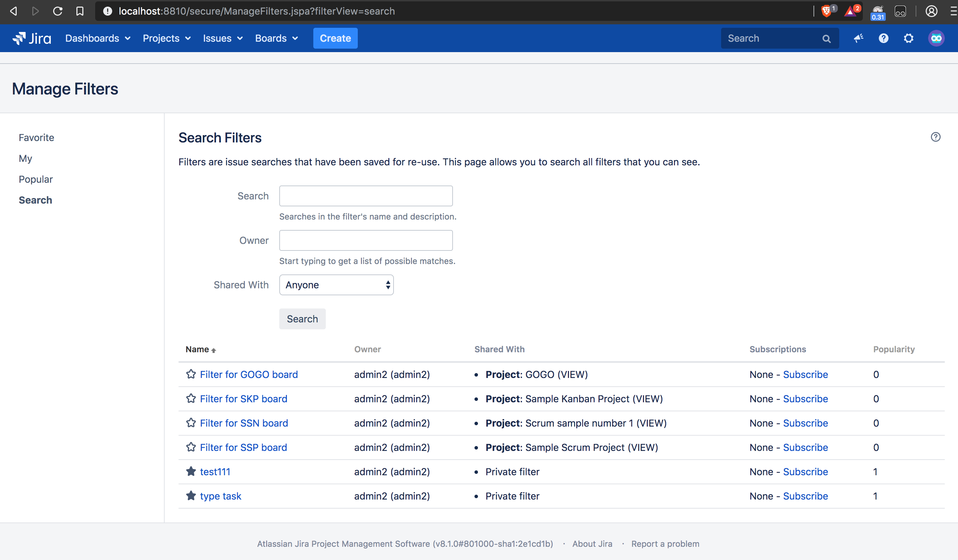Click the Brave Shields icon

(826, 11)
